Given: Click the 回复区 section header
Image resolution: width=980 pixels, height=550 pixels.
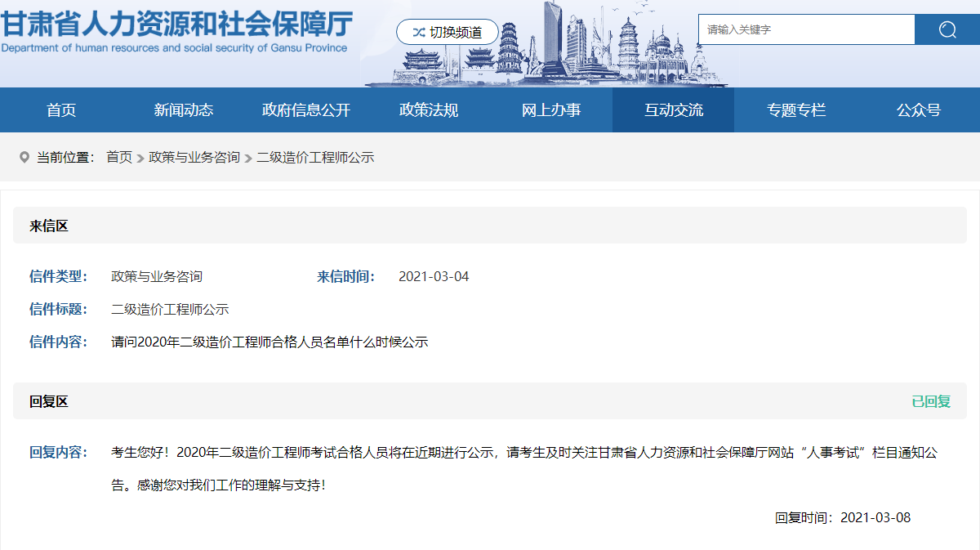Looking at the screenshot, I should pyautogui.click(x=49, y=401).
